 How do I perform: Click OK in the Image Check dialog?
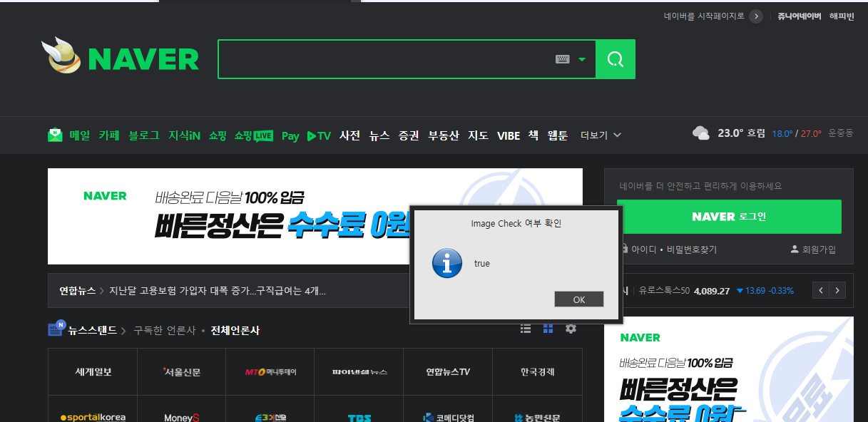point(579,299)
